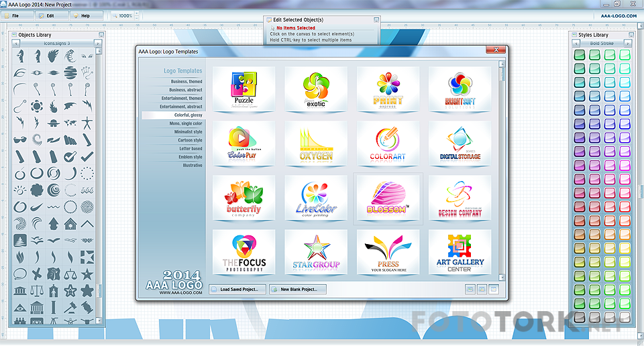Select the checkmark icon in Objects Library
Viewport: 644px width, 346px height.
87,156
